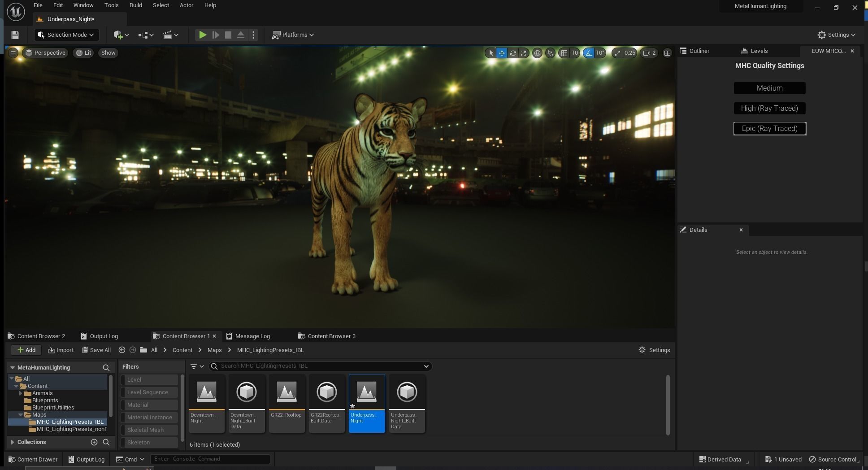Select the Downtown_Night map thumbnail
Viewport: 868px width, 470px height.
point(207,403)
